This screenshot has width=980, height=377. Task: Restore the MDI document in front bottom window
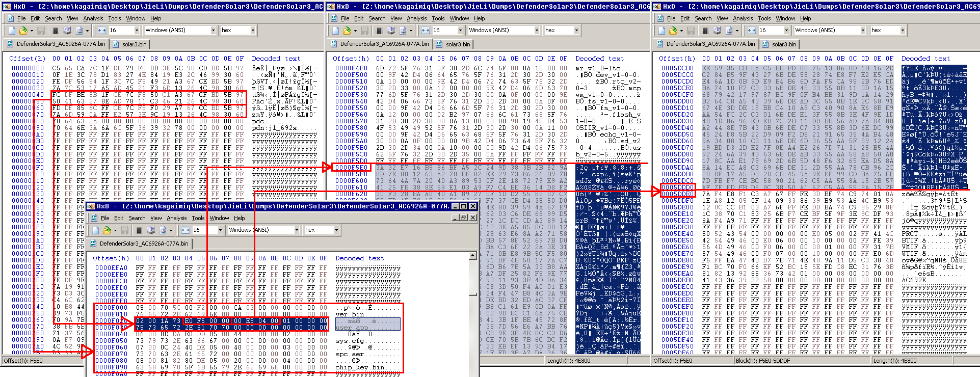pyautogui.click(x=464, y=218)
